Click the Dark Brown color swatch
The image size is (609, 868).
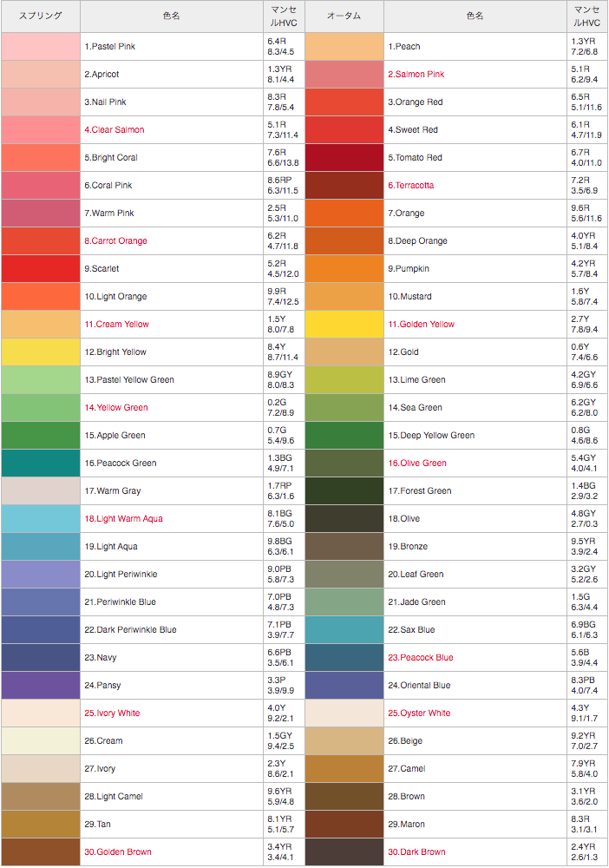point(344,852)
